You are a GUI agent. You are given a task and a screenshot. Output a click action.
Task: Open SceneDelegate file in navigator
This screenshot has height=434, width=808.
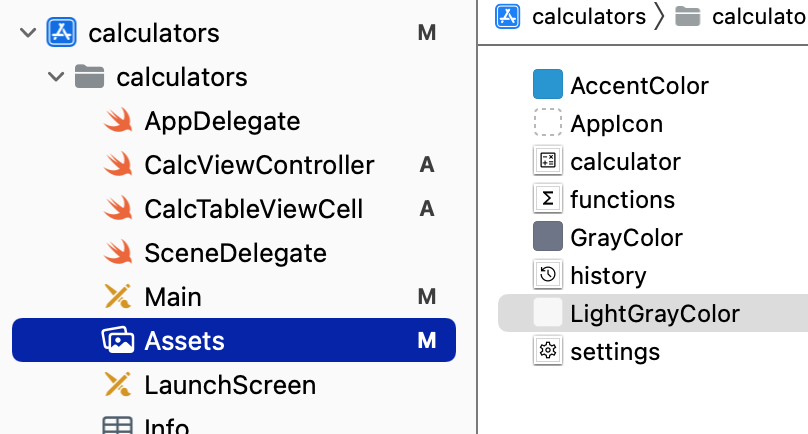tap(235, 253)
